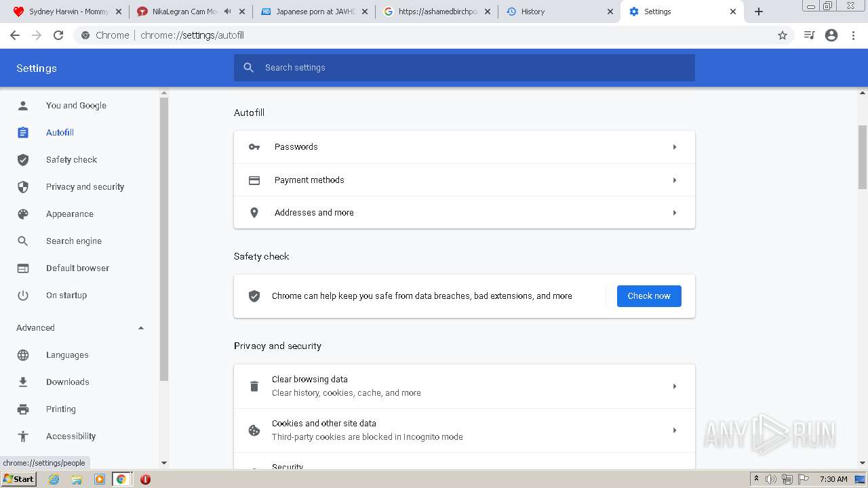Open a new tab with the plus button
Viewport: 868px width, 488px height.
pyautogui.click(x=759, y=12)
